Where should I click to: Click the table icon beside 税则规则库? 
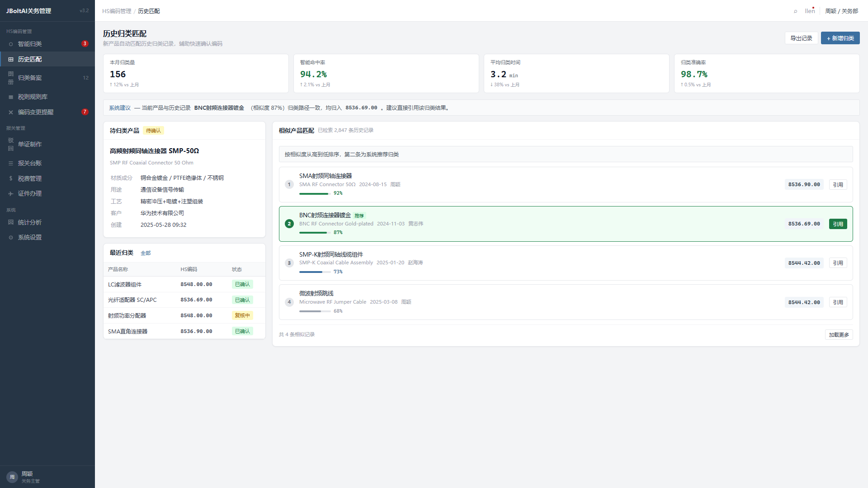[11, 97]
